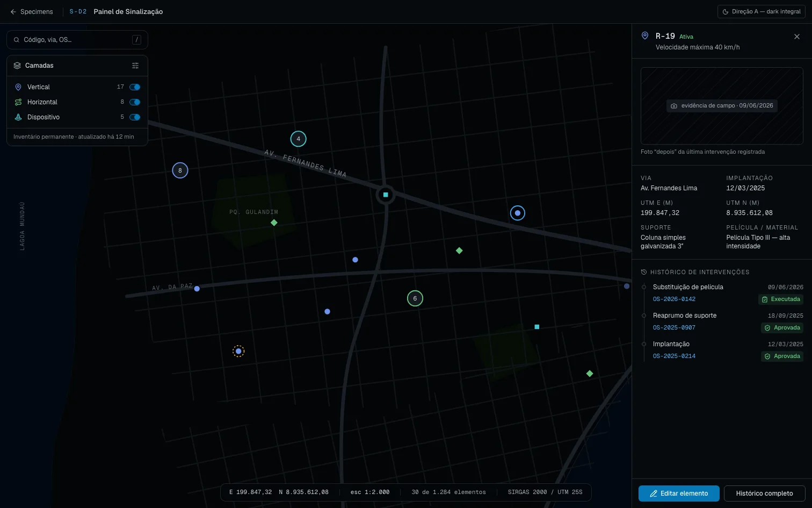Open work order OS-2026-0142
812x508 pixels.
(x=674, y=299)
